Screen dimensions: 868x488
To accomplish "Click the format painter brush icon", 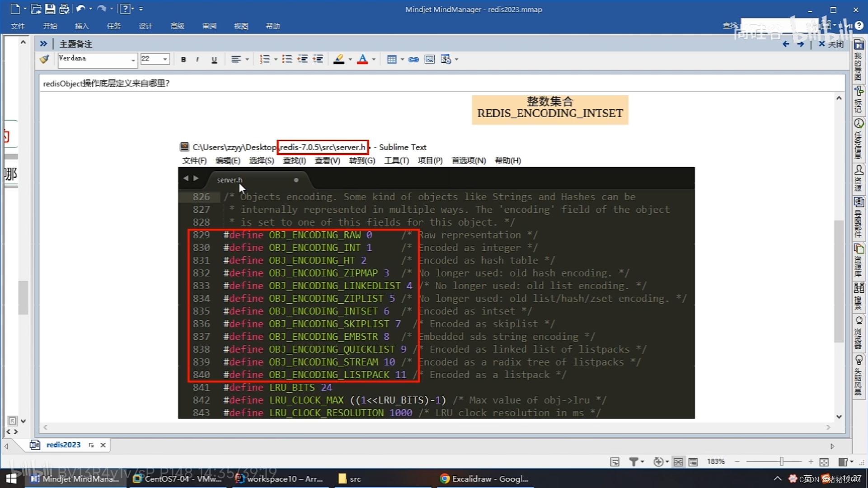I will [44, 59].
